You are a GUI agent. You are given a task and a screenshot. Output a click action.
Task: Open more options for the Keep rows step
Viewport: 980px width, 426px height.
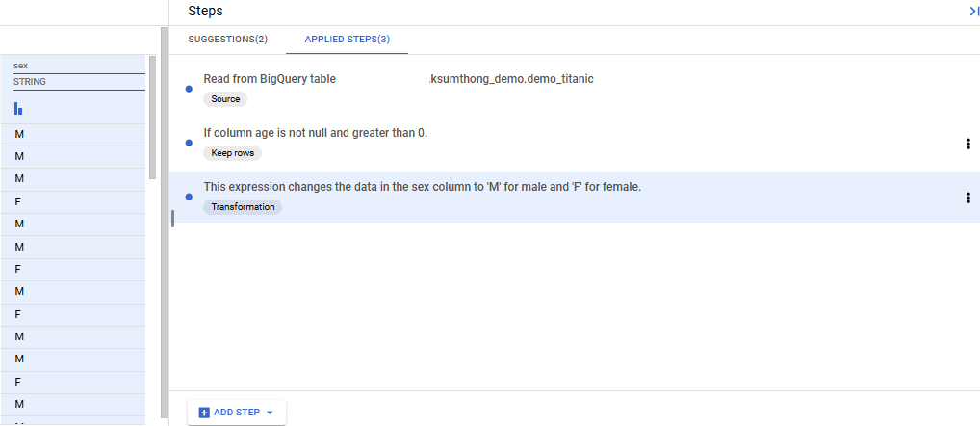(967, 144)
